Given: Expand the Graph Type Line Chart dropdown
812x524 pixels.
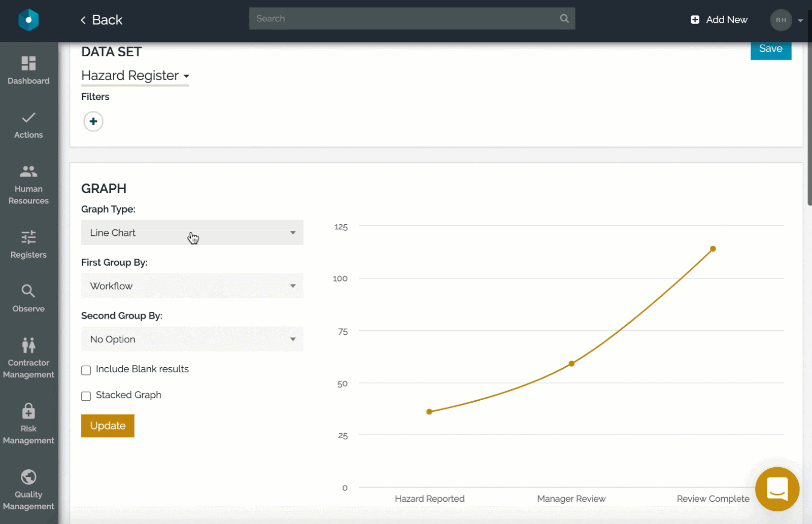Looking at the screenshot, I should click(x=192, y=233).
